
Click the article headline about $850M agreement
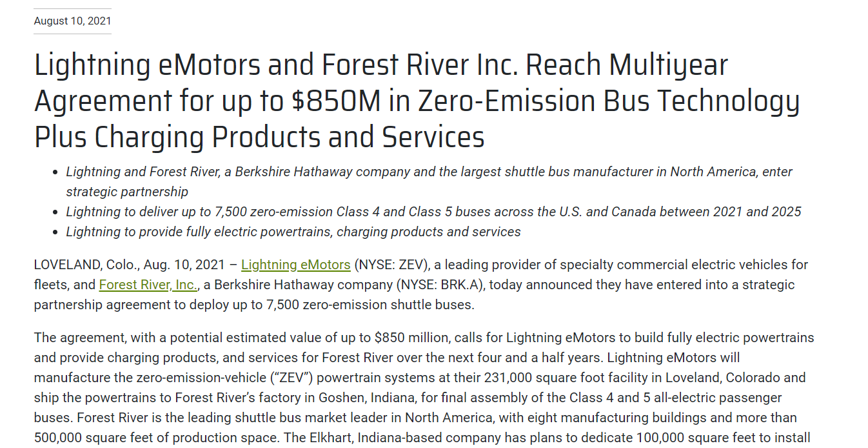click(x=416, y=101)
